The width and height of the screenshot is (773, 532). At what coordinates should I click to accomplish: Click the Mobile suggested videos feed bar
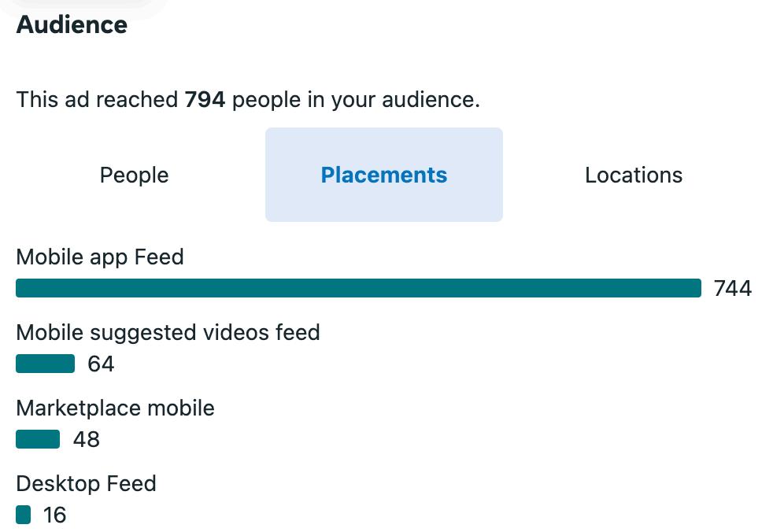point(45,364)
